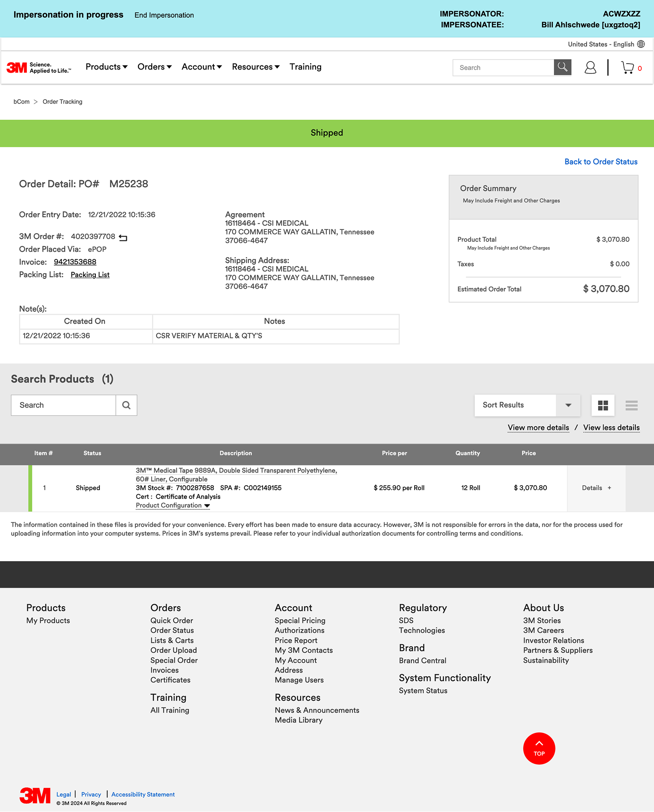Open 3M Stories footer link
The width and height of the screenshot is (654, 812).
pos(542,621)
